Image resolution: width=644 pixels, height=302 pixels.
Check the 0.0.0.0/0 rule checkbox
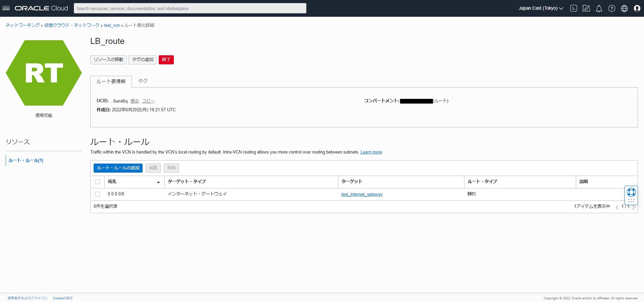[98, 194]
